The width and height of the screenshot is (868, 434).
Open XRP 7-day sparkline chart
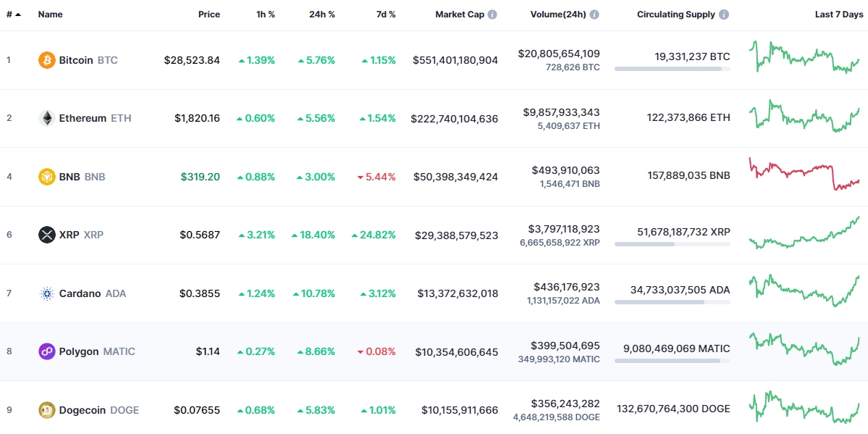coord(804,233)
